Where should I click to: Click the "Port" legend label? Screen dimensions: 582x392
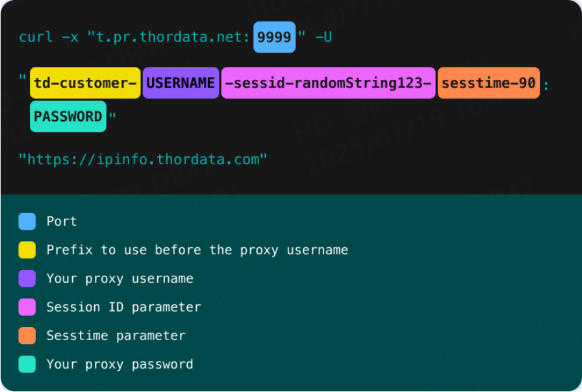[62, 221]
